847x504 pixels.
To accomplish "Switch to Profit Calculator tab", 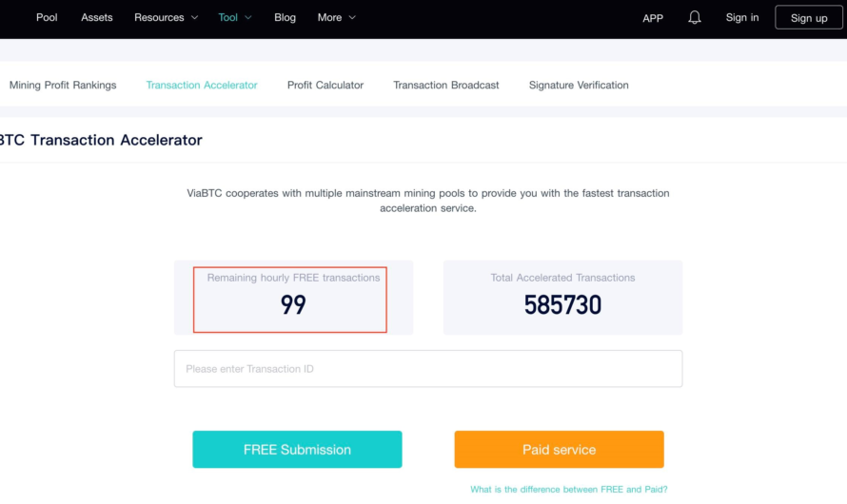I will click(x=325, y=86).
